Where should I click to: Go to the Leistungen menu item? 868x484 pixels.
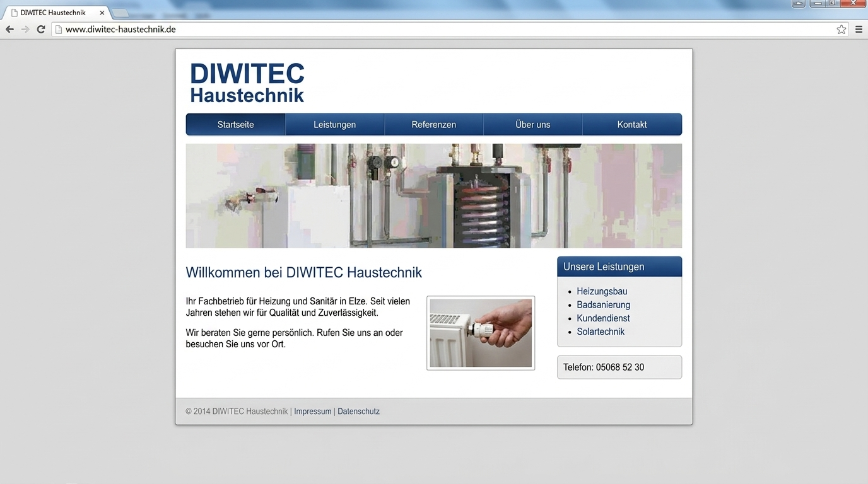(335, 124)
